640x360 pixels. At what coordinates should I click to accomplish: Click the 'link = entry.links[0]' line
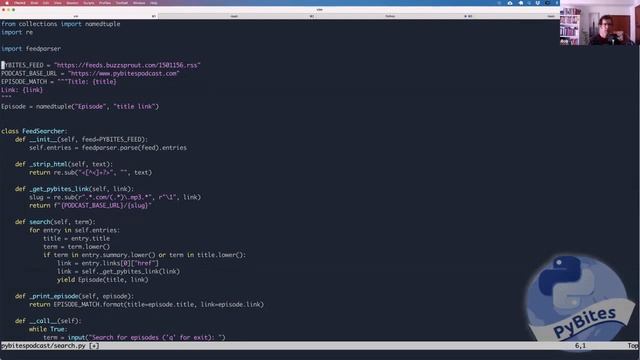tap(108, 263)
